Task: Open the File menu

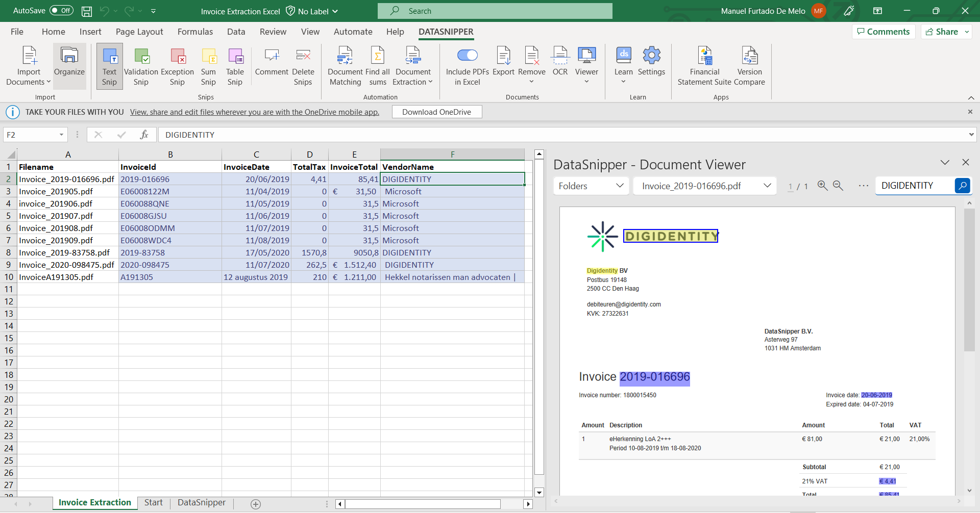Action: pos(17,32)
